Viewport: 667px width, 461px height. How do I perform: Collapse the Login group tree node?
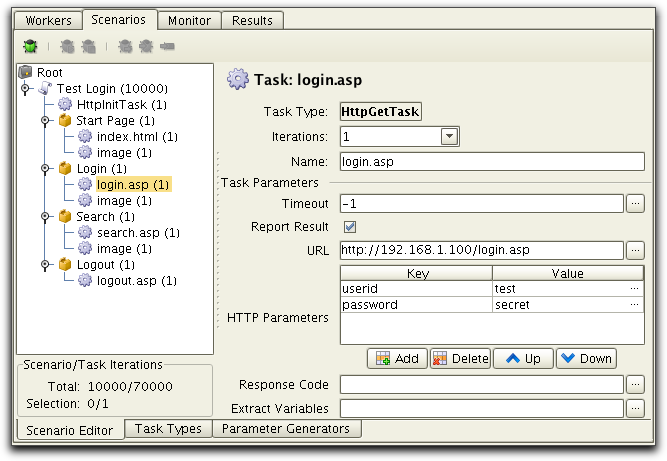point(45,169)
